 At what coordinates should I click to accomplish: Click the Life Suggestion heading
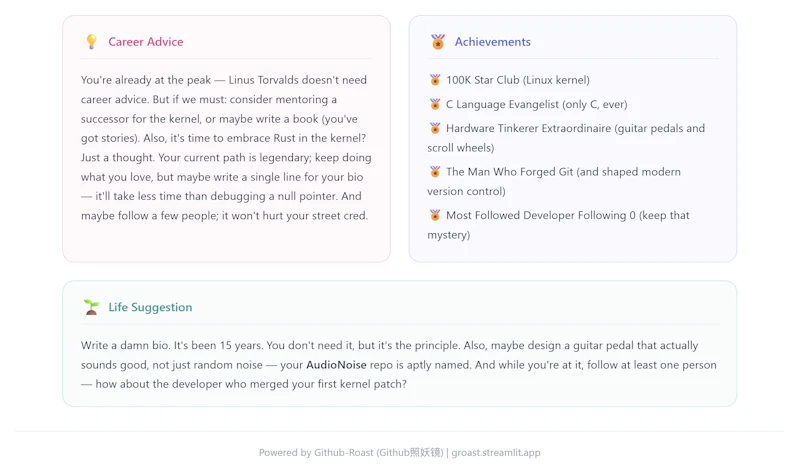point(150,307)
